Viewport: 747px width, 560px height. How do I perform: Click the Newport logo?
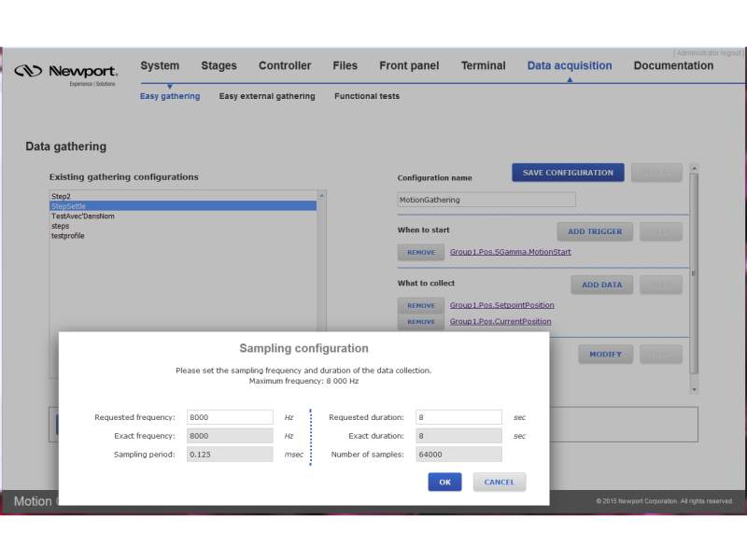click(65, 72)
